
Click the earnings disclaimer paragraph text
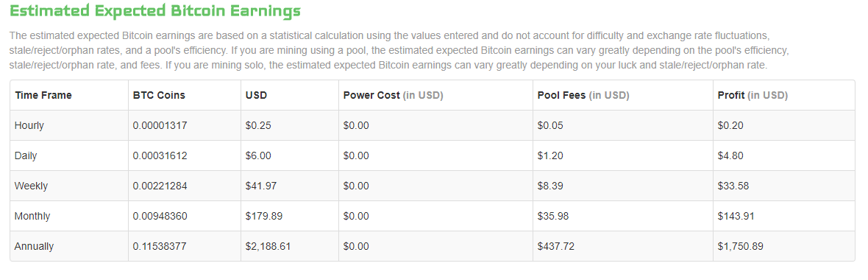[x=399, y=50]
